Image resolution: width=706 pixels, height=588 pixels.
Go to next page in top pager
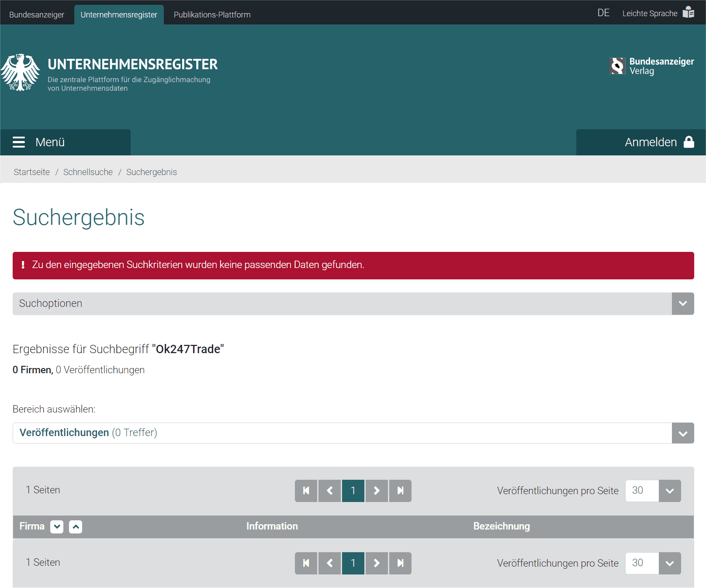coord(377,491)
